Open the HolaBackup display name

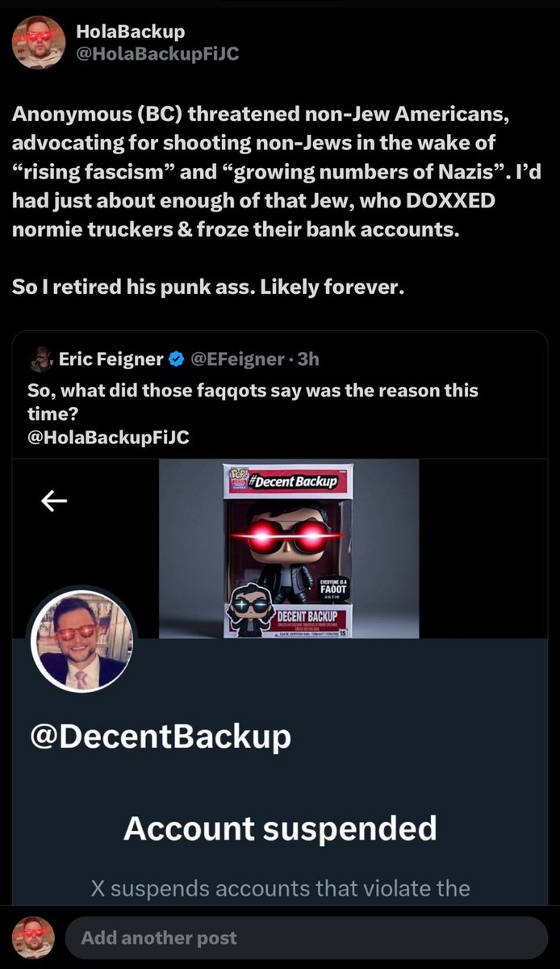coord(130,31)
